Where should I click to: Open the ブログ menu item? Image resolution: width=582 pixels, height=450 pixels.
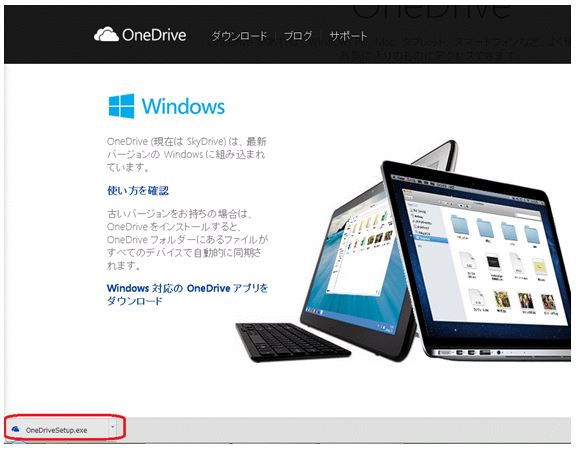[298, 36]
